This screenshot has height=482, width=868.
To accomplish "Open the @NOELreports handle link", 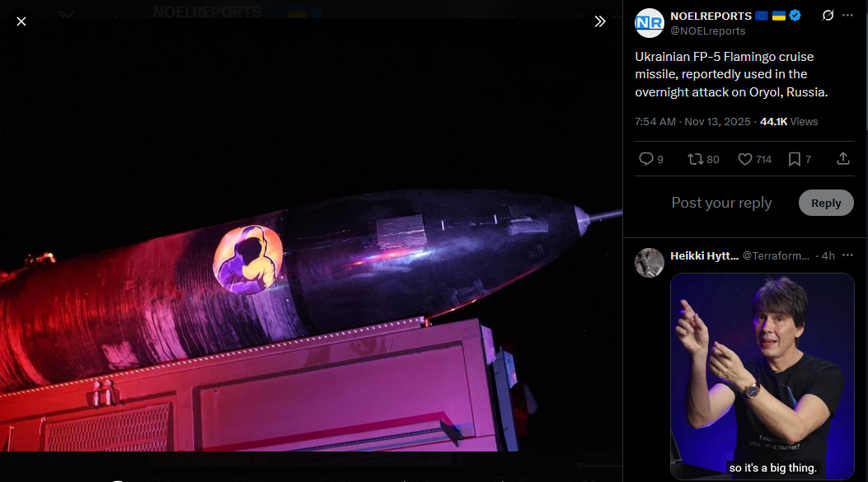I will [707, 31].
